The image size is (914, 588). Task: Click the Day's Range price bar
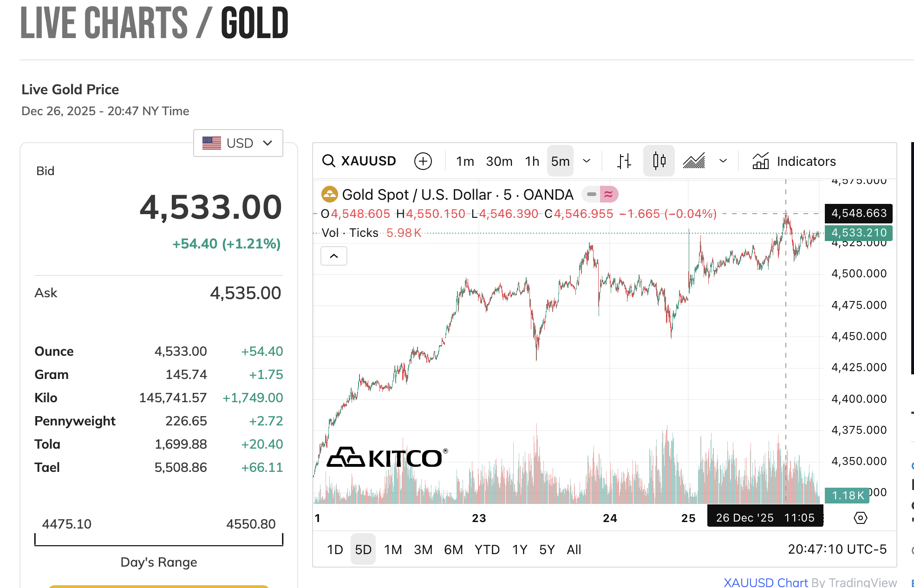click(x=159, y=540)
